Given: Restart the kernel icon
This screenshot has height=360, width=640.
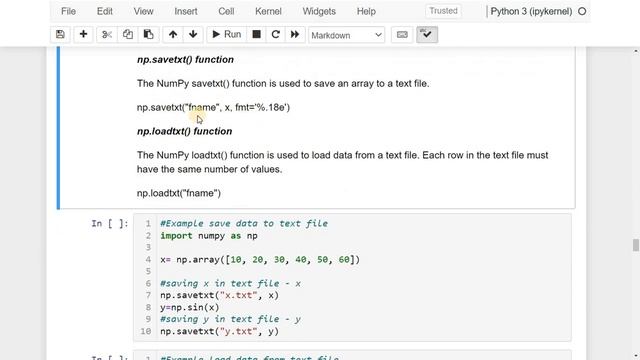Looking at the screenshot, I should [276, 35].
